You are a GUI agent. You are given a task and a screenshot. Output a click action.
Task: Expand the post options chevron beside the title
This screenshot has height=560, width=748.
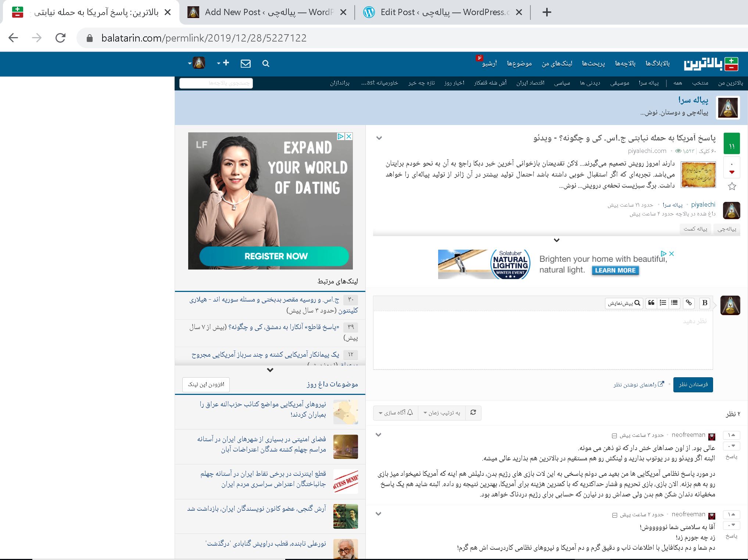[x=379, y=138]
